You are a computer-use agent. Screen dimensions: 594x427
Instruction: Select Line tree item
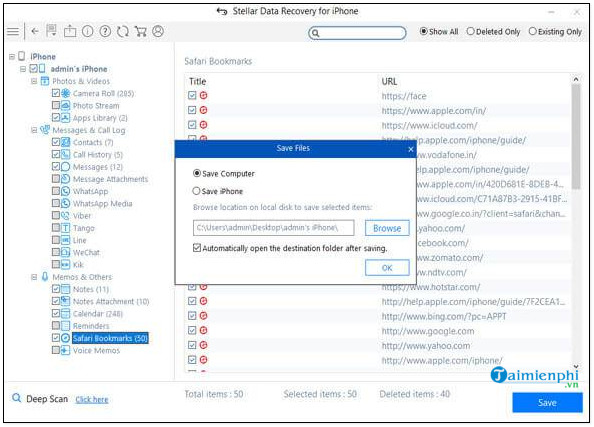tap(80, 240)
